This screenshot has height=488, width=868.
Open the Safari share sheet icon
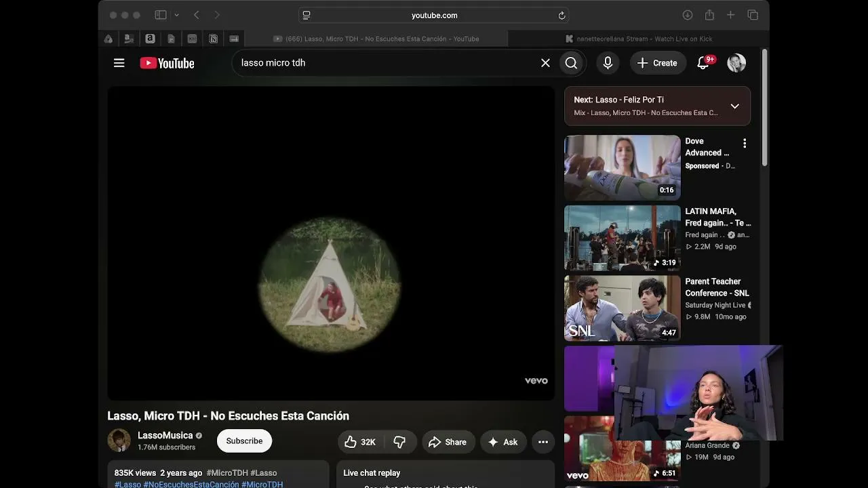709,15
